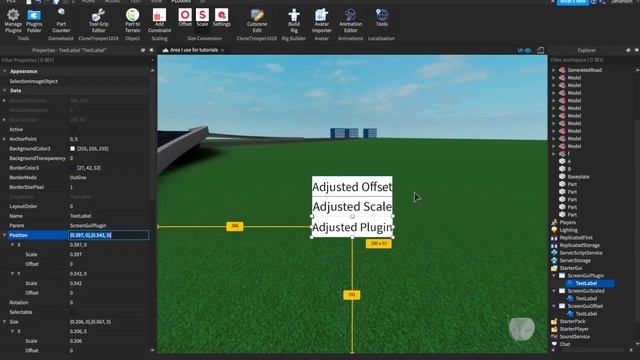Collapse the ScreenGuiScaled node
The height and width of the screenshot is (360, 640).
click(554, 291)
